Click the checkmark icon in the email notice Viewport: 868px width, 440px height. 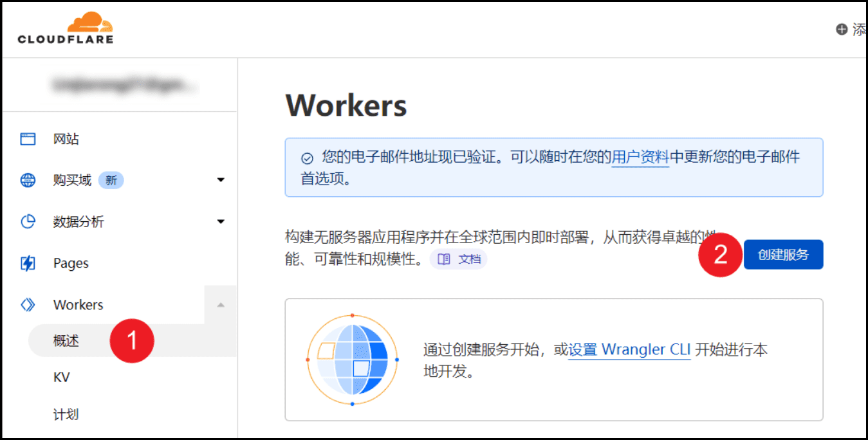pyautogui.click(x=308, y=158)
